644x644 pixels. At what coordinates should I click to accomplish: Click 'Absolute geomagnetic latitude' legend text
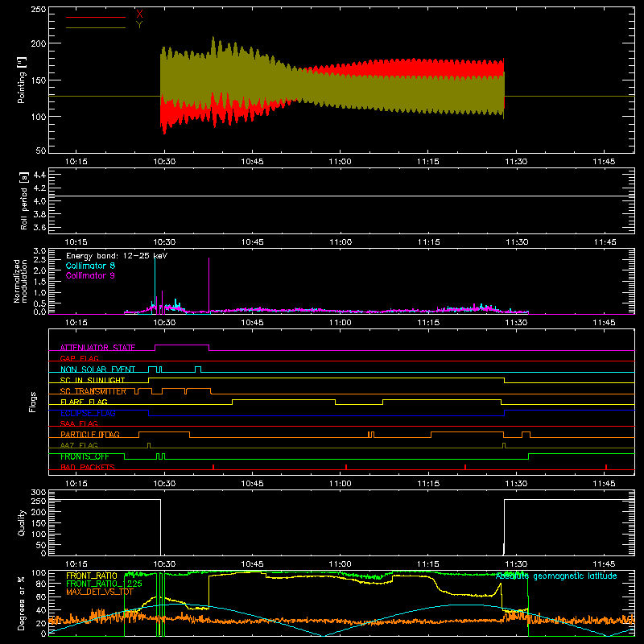[556, 576]
